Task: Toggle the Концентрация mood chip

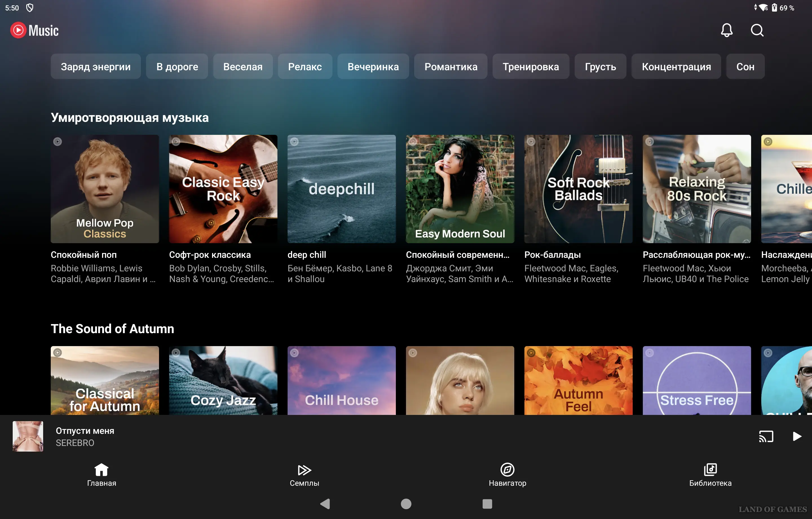Action: pyautogui.click(x=676, y=67)
